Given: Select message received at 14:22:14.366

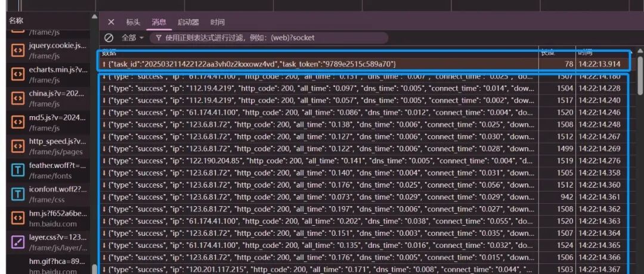Looking at the screenshot, I should [365, 257].
